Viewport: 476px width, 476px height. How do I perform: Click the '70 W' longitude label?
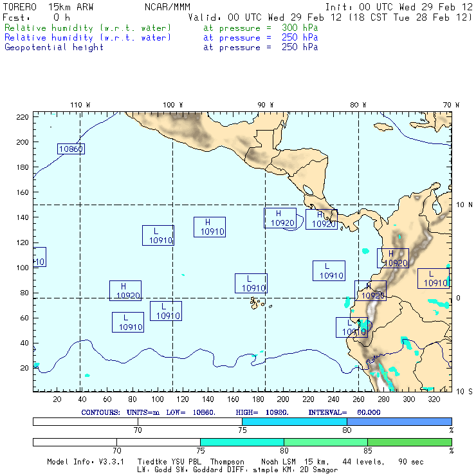point(451,105)
